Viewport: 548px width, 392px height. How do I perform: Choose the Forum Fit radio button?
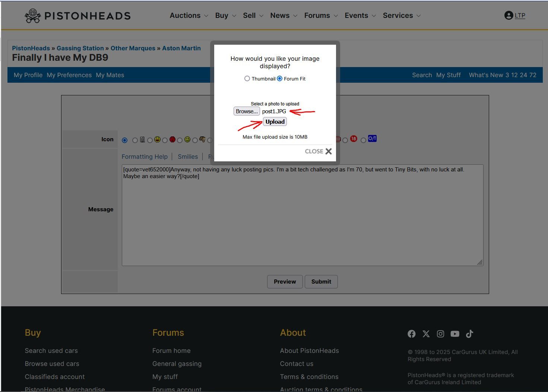[280, 79]
